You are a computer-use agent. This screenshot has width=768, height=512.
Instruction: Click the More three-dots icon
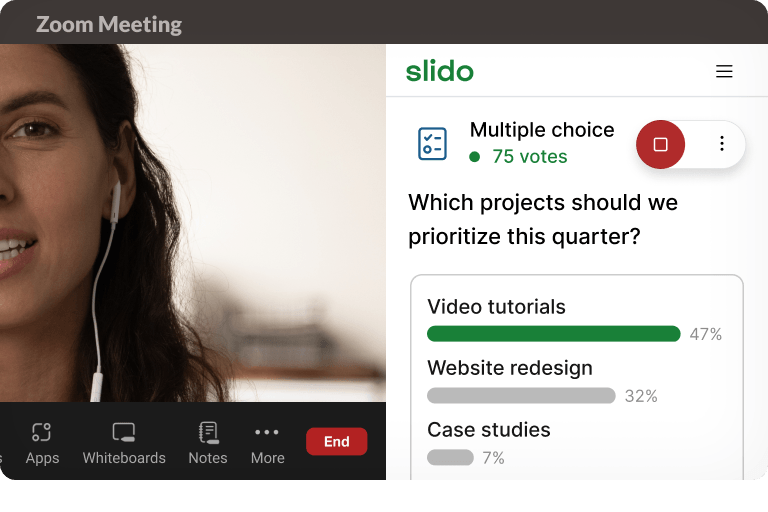267,433
